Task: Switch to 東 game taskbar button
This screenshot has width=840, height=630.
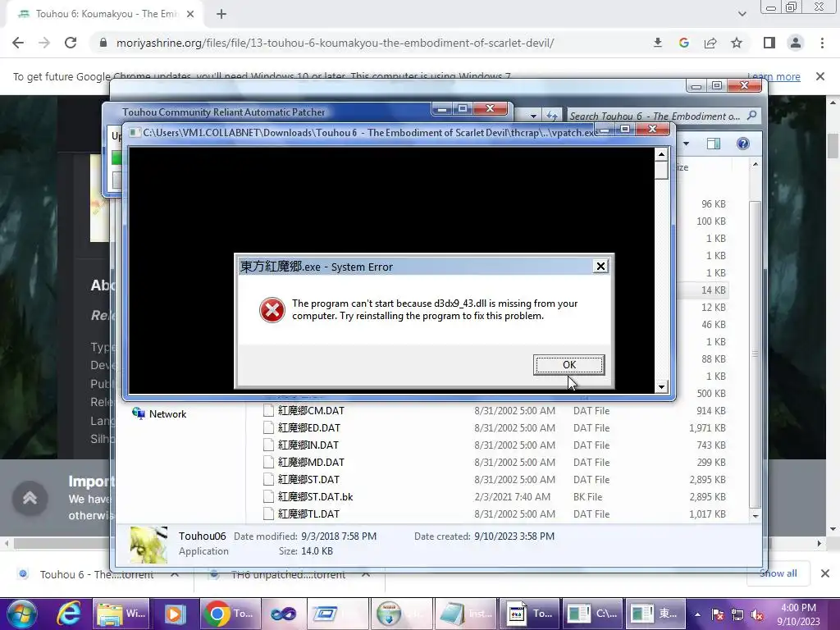Action: click(654, 614)
